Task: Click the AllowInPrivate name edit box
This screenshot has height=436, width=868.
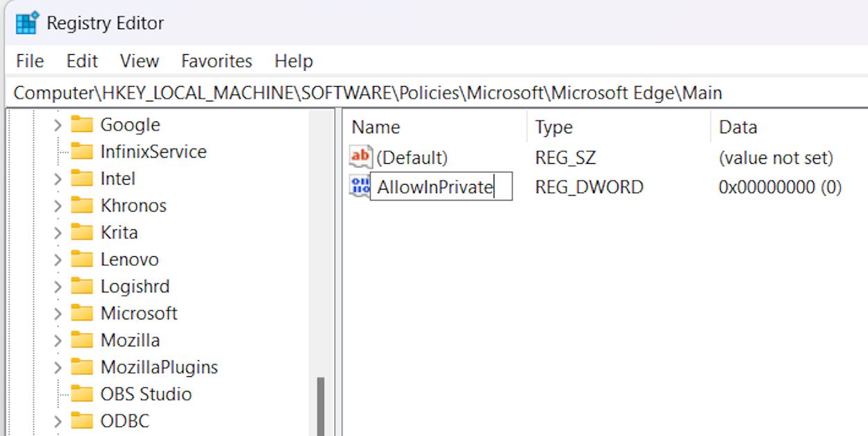Action: click(x=442, y=187)
